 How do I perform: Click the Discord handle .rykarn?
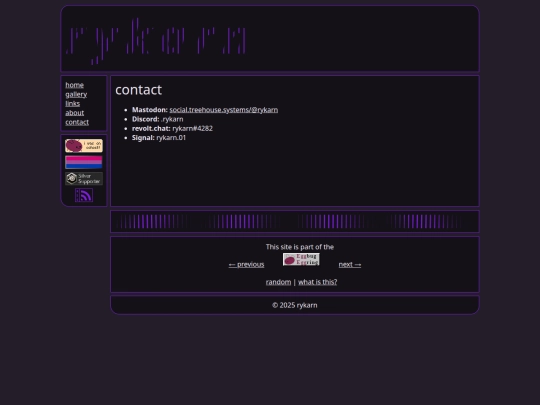pyautogui.click(x=172, y=119)
